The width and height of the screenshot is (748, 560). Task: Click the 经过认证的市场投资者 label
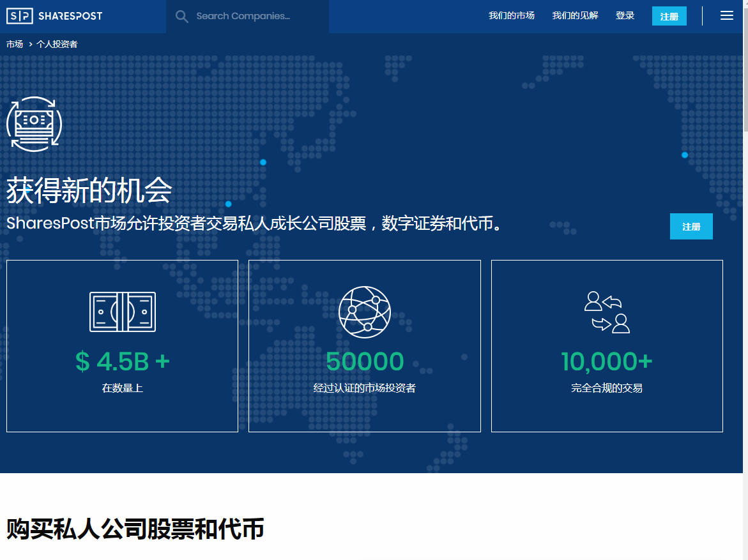pos(365,388)
